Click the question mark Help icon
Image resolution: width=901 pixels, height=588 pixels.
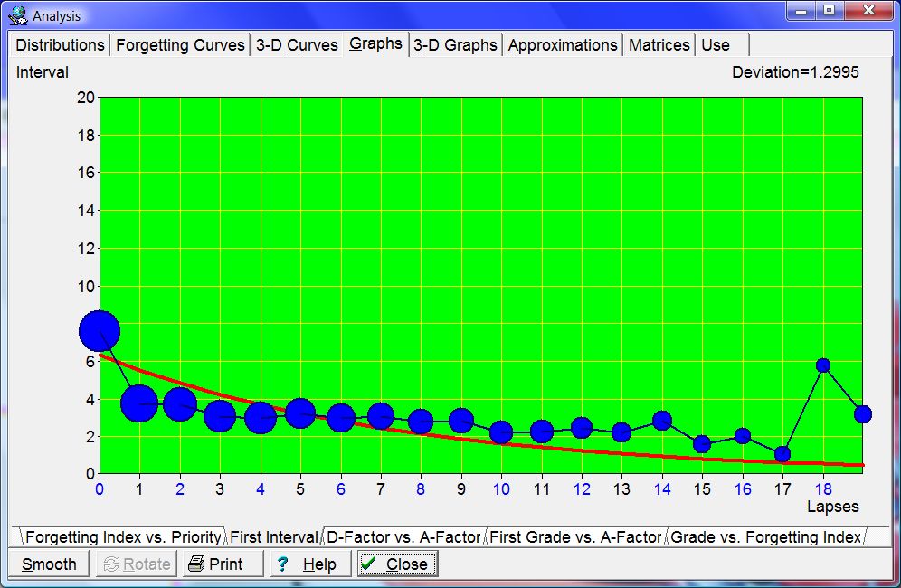[x=283, y=564]
